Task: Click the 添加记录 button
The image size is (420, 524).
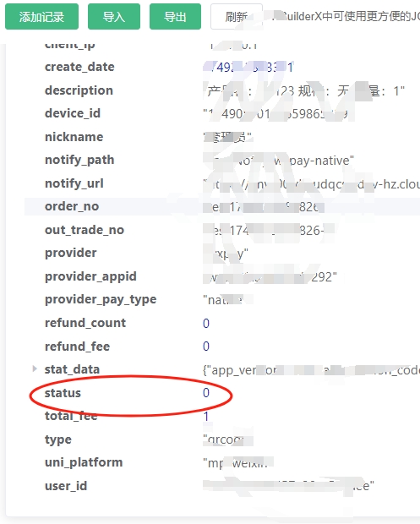Action: [x=41, y=17]
